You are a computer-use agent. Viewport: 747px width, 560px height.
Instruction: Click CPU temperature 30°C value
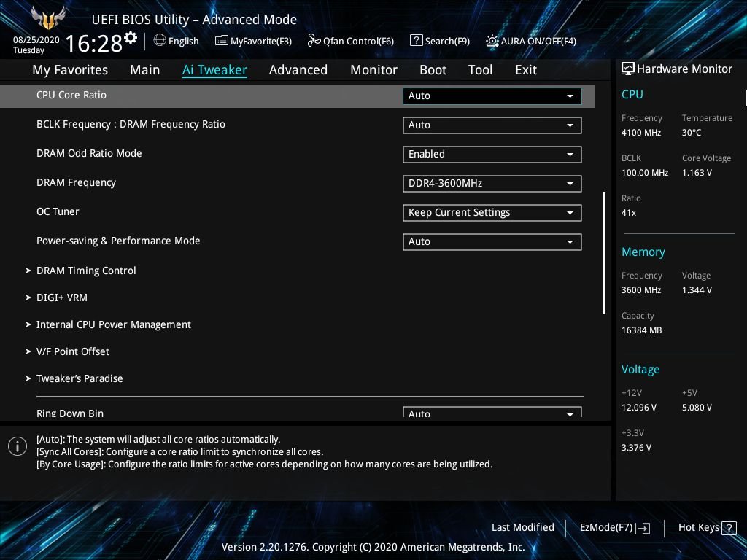(x=692, y=133)
